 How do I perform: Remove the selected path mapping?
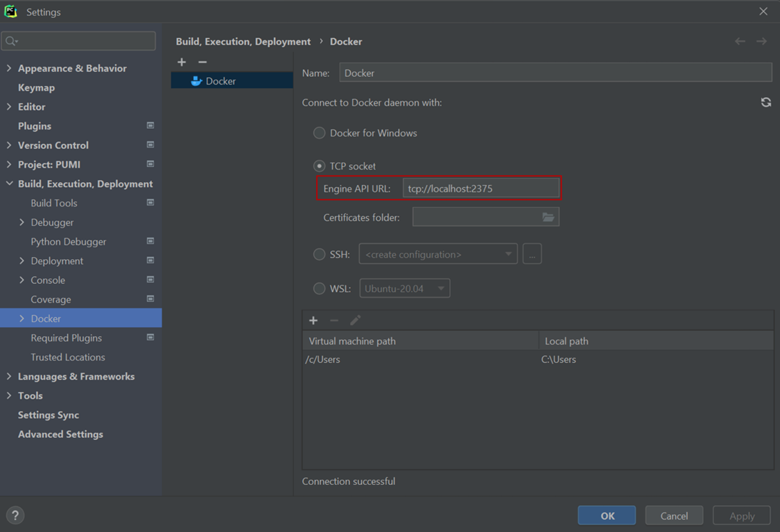[334, 321]
